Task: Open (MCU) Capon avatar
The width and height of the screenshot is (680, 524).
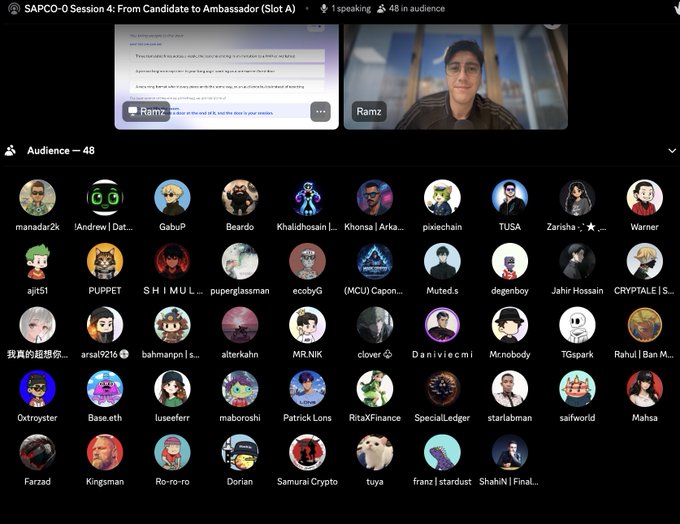Action: [375, 261]
